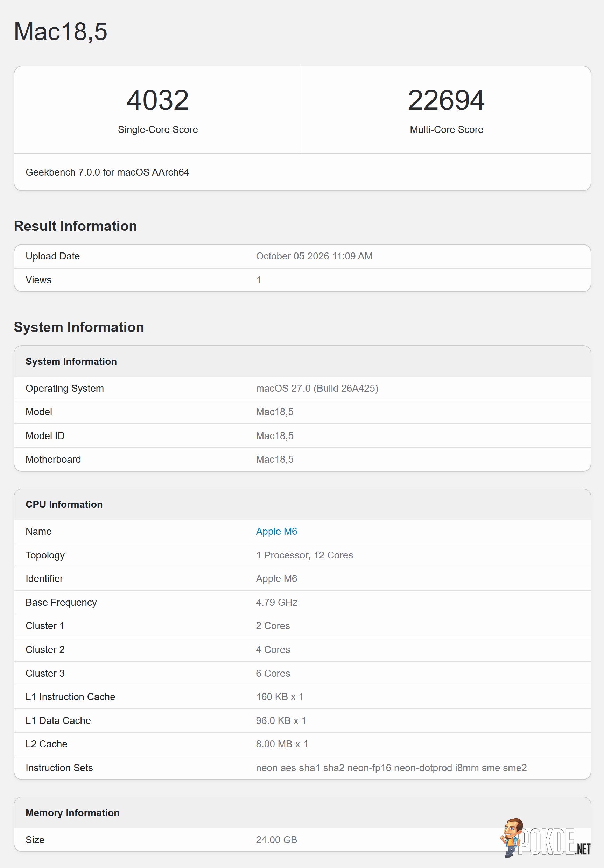This screenshot has width=604, height=868.
Task: Click L2 Cache value '8.00 MB x 1'
Action: [x=282, y=744]
